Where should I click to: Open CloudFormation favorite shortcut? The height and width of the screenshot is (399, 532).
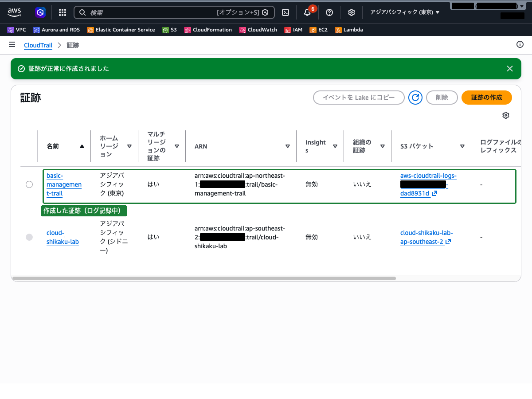click(208, 30)
